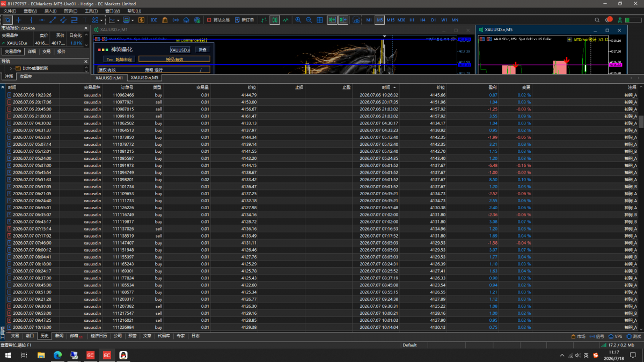Screen dimensions: 644x362
Task: Open the 图表(C) menu
Action: pos(70,11)
